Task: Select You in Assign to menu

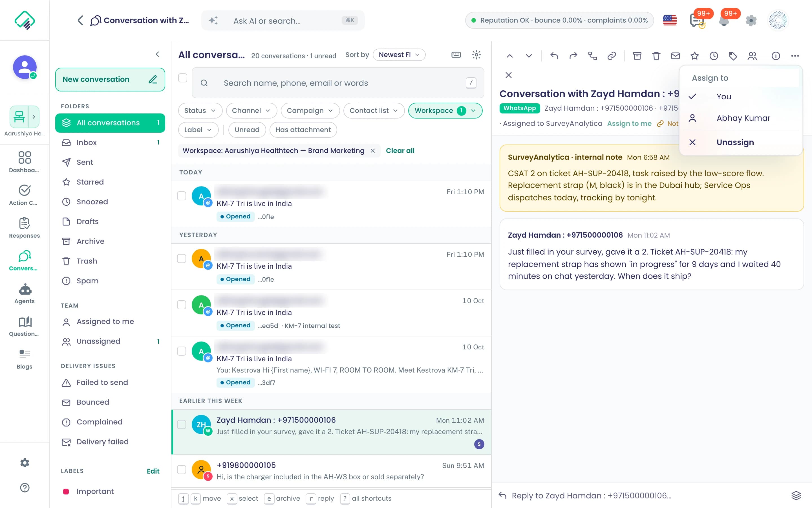Action: 741,97
